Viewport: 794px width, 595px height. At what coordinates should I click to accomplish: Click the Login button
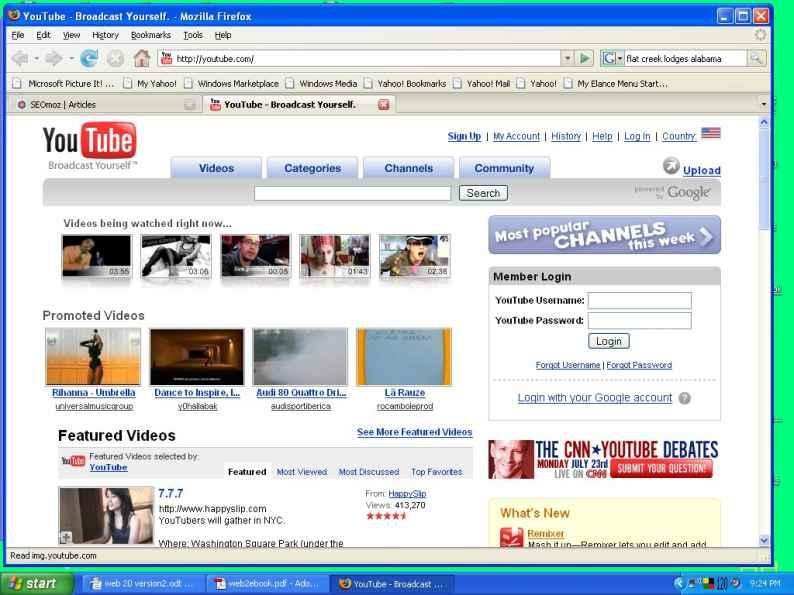click(608, 341)
